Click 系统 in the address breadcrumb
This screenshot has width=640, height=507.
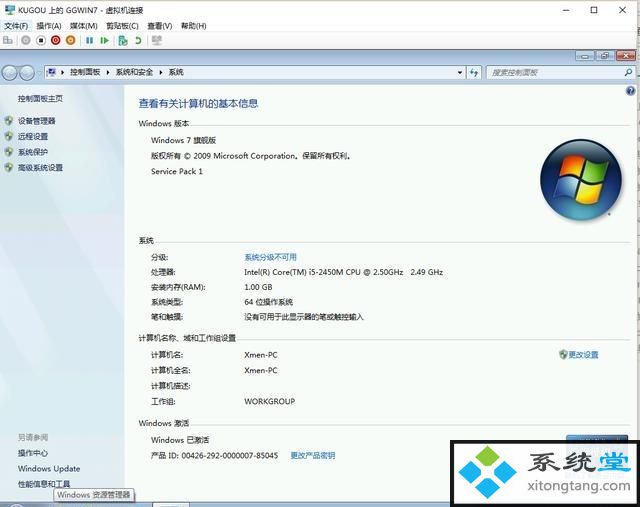(x=176, y=72)
